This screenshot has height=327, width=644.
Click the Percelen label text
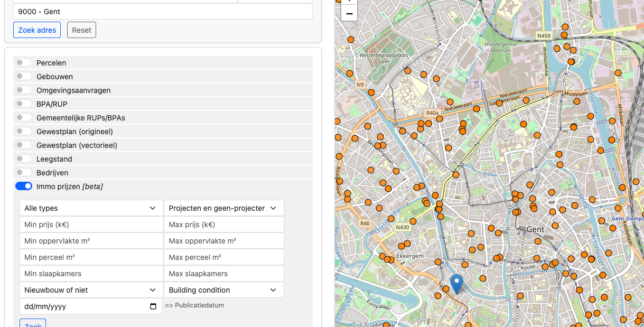pyautogui.click(x=51, y=63)
